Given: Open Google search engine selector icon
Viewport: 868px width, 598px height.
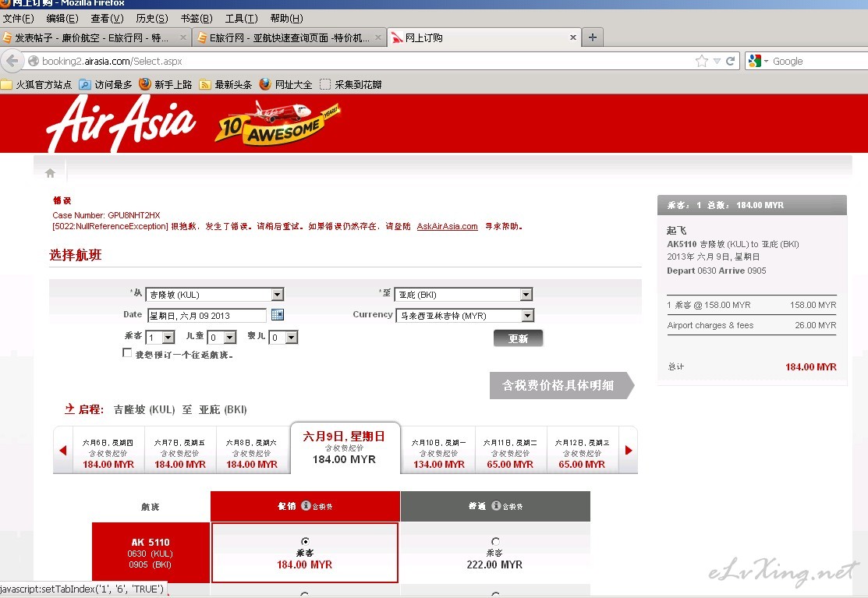Looking at the screenshot, I should click(x=758, y=62).
